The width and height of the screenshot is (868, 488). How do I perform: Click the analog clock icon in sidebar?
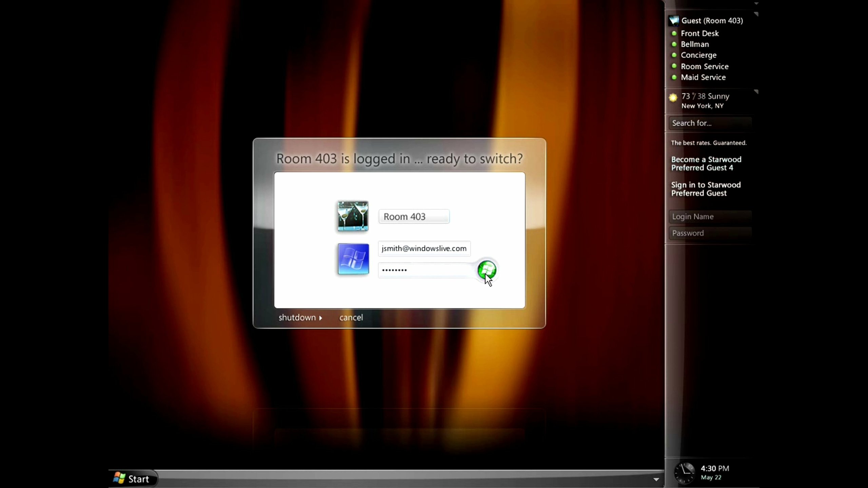click(685, 472)
